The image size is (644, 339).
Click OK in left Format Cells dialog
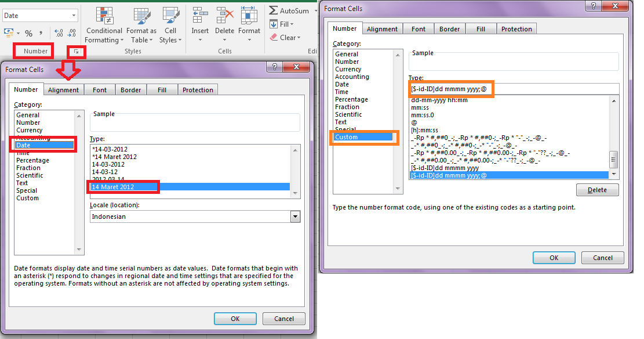[235, 319]
